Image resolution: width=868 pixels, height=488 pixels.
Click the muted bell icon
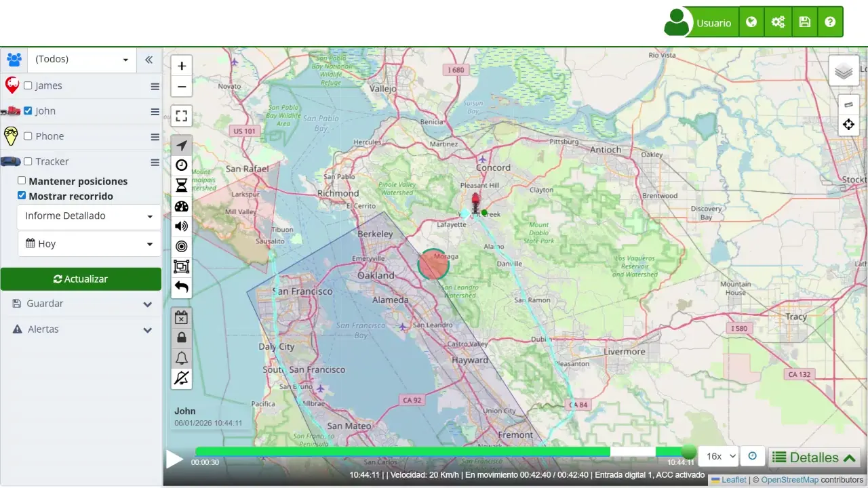click(x=181, y=378)
